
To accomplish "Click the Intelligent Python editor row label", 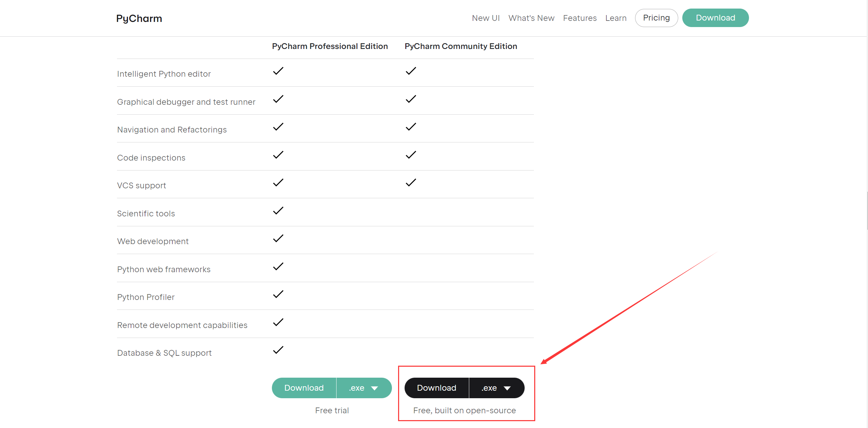I will coord(164,74).
